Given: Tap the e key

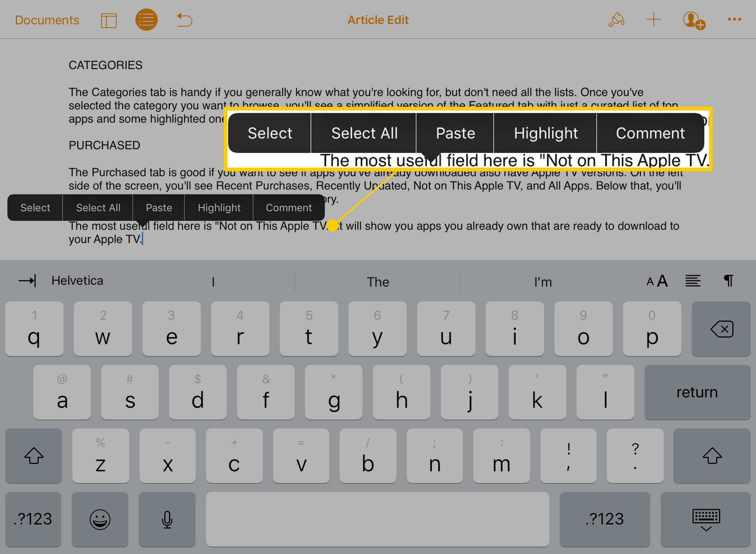Looking at the screenshot, I should coord(171,329).
